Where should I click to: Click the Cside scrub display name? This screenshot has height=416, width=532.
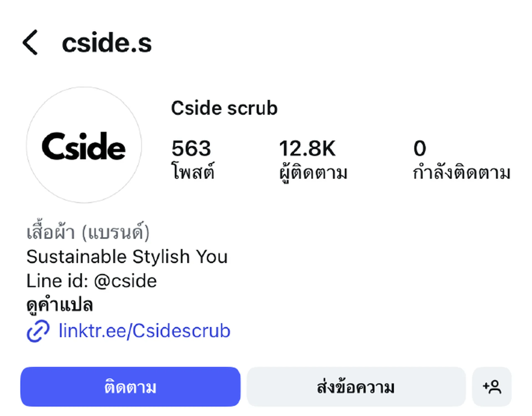[224, 108]
